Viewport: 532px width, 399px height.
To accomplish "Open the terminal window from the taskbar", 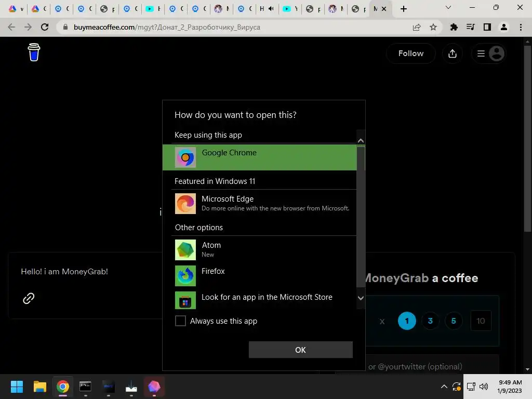I will (85, 387).
